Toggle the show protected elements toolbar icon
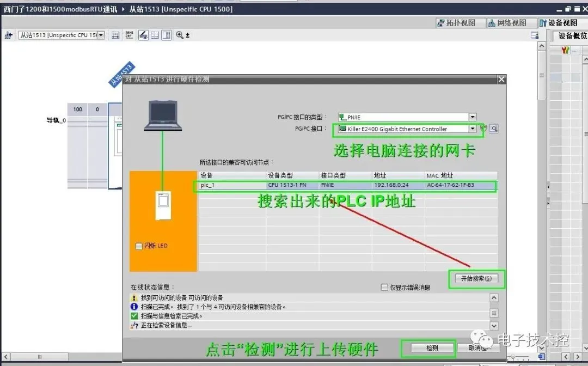Viewport: 588px width, 366px height. click(x=143, y=35)
